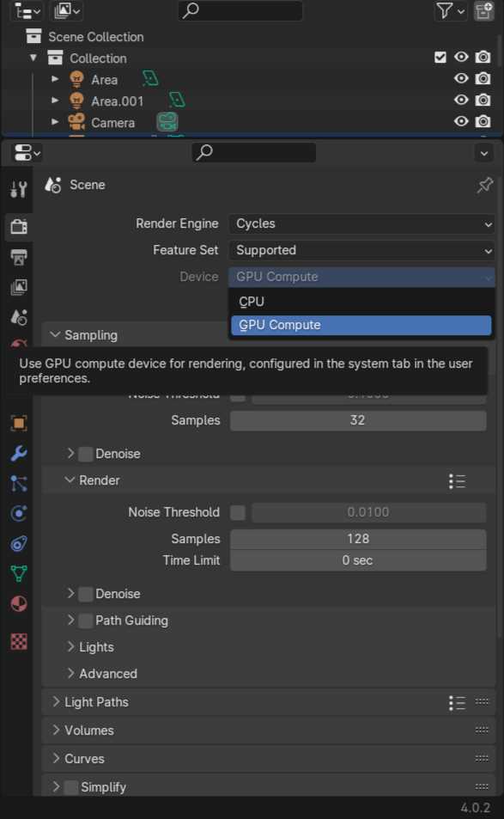The height and width of the screenshot is (819, 504).
Task: Hide the Collection in viewport
Action: click(x=461, y=57)
